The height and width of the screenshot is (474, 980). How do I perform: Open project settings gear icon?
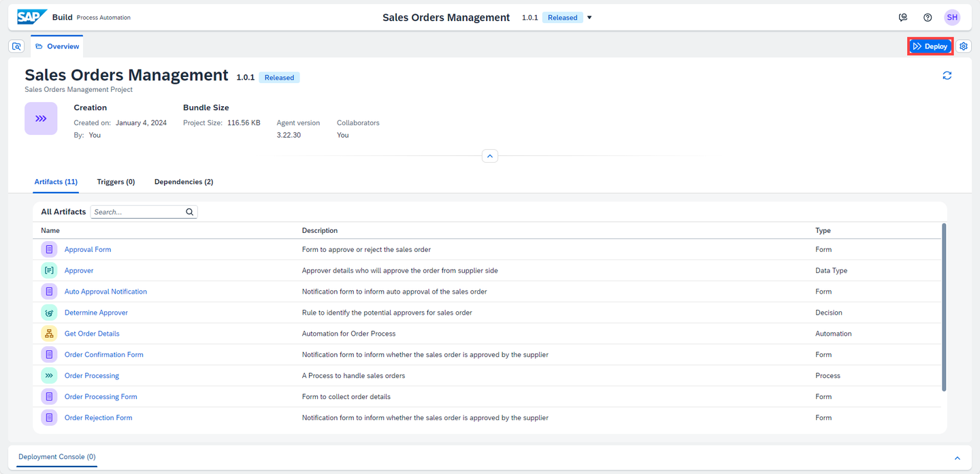964,46
